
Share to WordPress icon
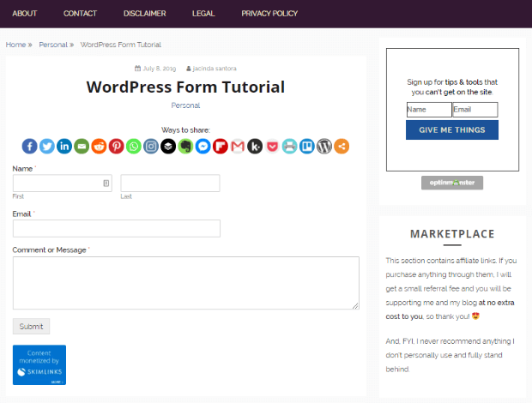click(324, 147)
